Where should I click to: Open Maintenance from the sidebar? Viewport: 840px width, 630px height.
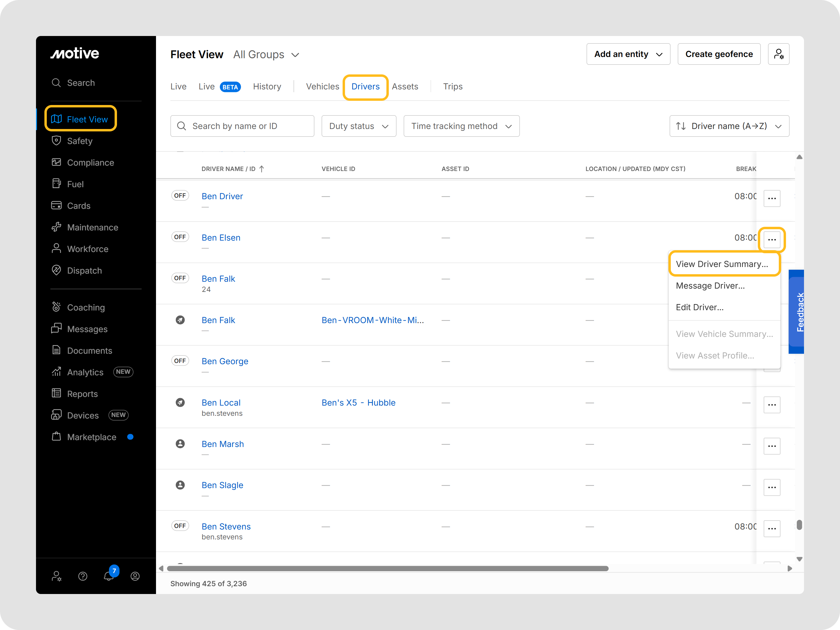[x=92, y=227]
